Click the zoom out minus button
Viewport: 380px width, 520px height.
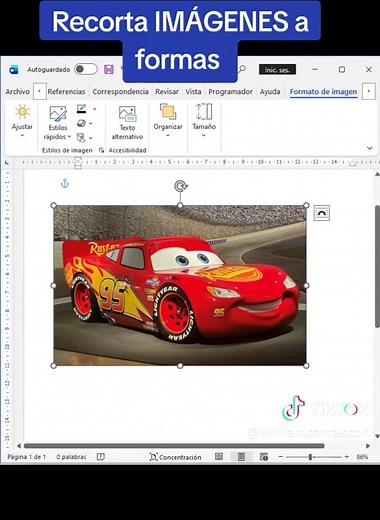tap(281, 457)
